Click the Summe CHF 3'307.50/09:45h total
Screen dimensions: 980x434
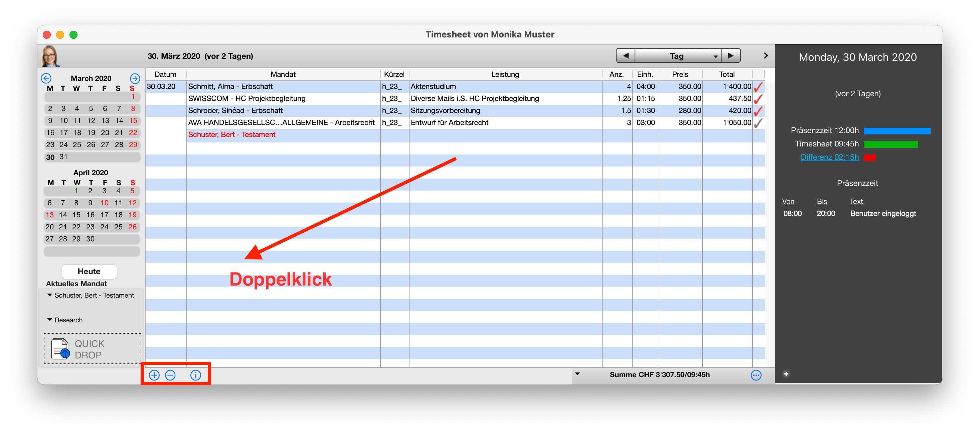click(659, 374)
